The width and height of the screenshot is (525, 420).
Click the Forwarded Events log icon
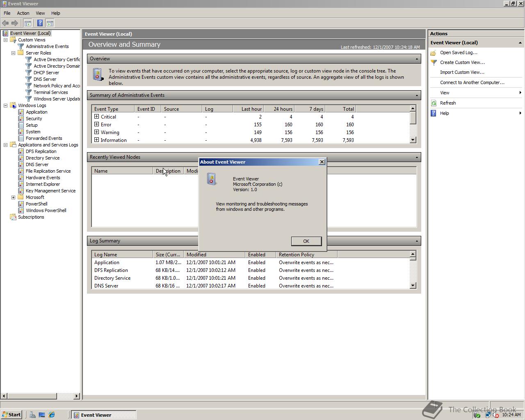click(21, 138)
